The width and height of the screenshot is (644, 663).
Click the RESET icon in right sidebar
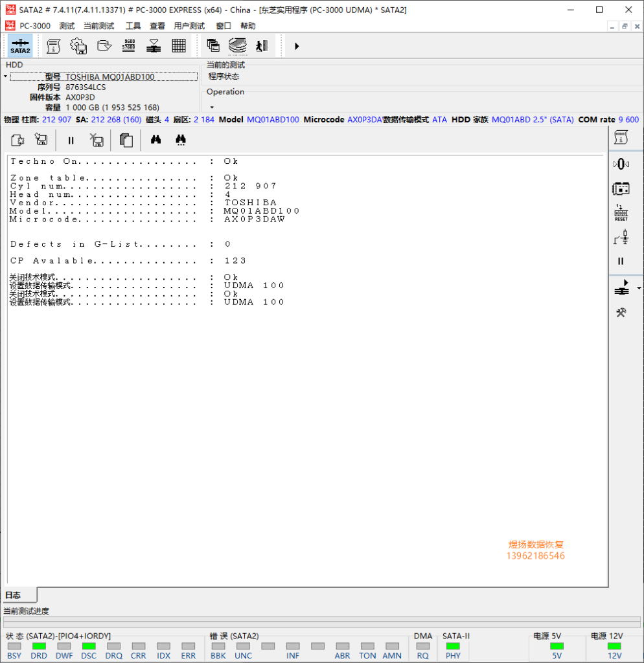(x=621, y=213)
